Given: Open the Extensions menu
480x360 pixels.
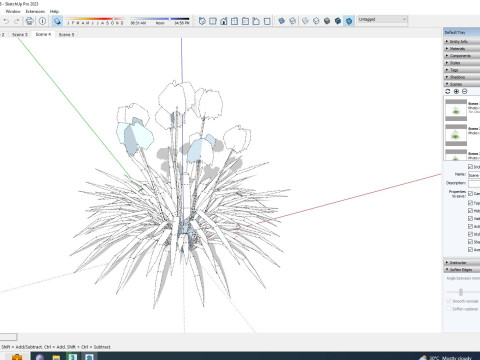Looking at the screenshot, I should click(35, 11).
